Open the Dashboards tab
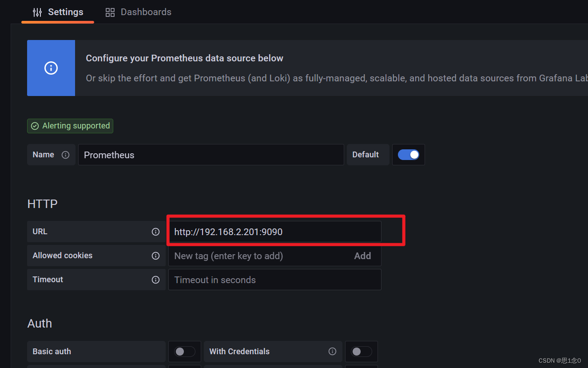The width and height of the screenshot is (588, 368). pyautogui.click(x=138, y=12)
